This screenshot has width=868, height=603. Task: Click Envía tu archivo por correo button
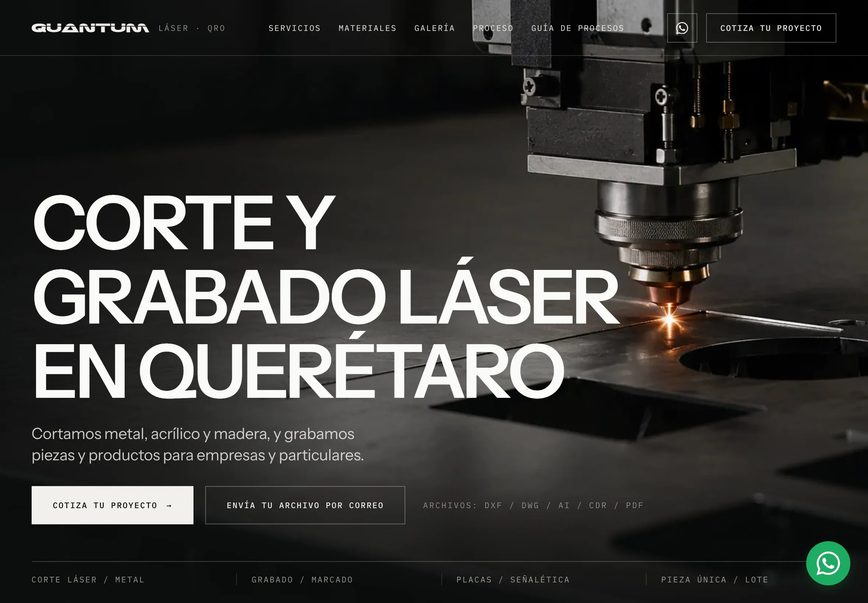tap(305, 505)
